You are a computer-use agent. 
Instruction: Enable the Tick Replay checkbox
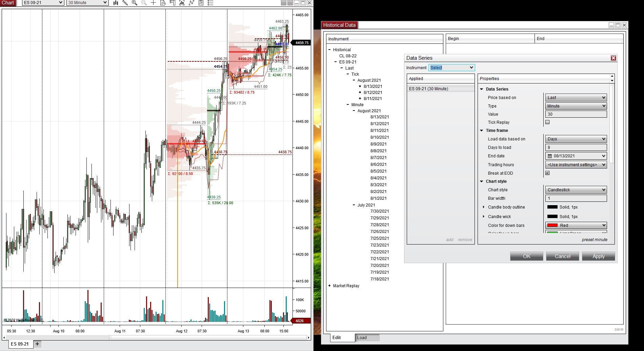[547, 122]
